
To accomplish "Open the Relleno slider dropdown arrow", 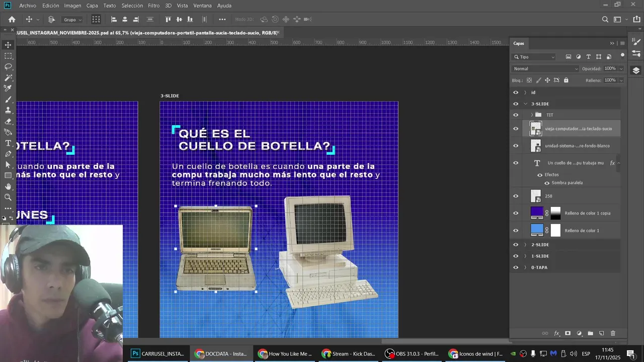I will click(621, 80).
